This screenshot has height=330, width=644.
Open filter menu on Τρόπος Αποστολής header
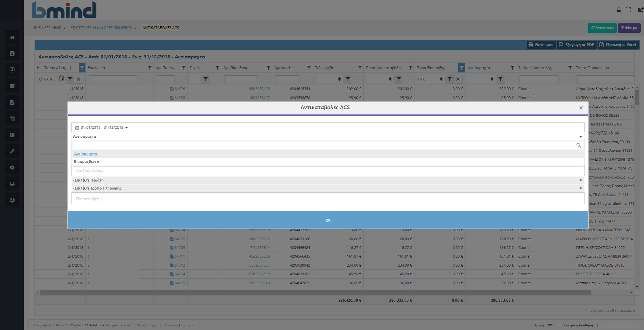(570, 68)
